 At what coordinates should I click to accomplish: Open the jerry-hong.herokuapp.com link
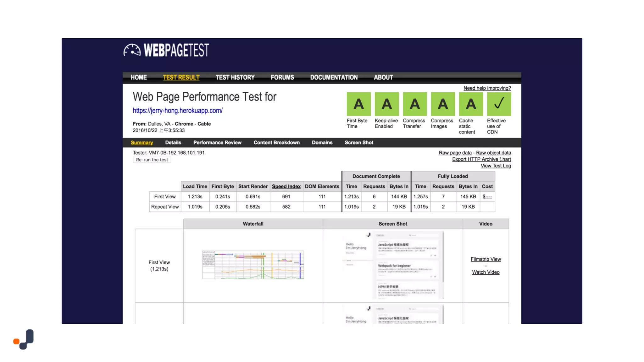pyautogui.click(x=177, y=111)
